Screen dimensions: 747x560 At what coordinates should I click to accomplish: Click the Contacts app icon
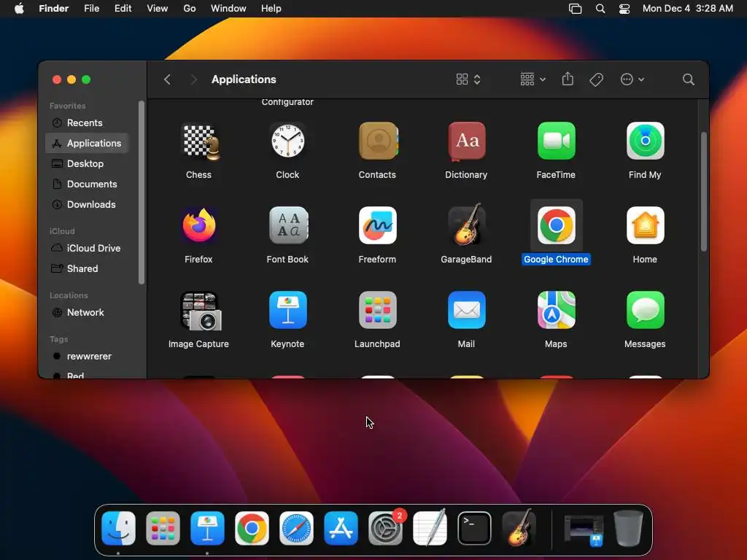(x=377, y=141)
